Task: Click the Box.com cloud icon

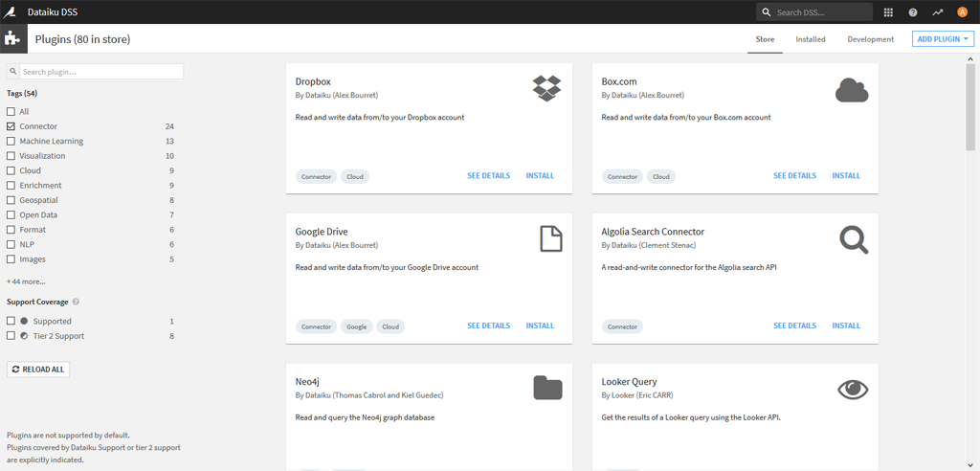Action: tap(852, 90)
